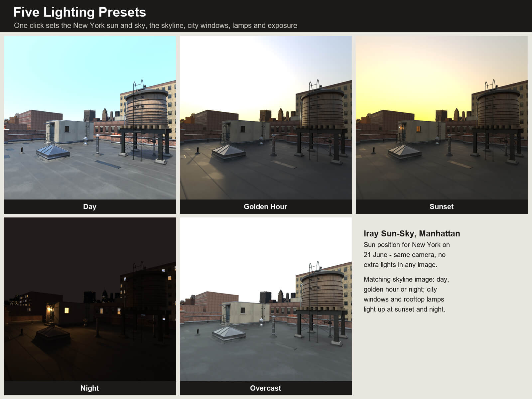This screenshot has height=399, width=532.
Task: Click the Golden Hour caption label
Action: [265, 206]
